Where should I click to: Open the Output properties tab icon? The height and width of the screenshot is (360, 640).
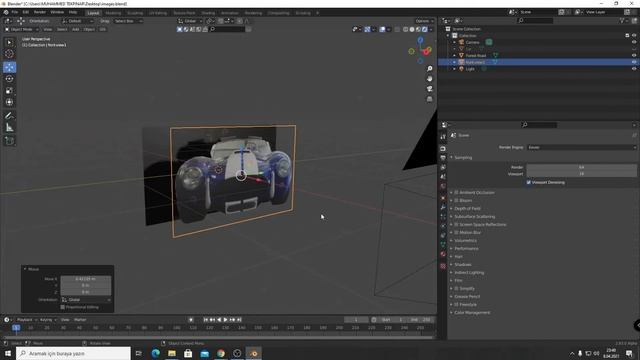[443, 158]
